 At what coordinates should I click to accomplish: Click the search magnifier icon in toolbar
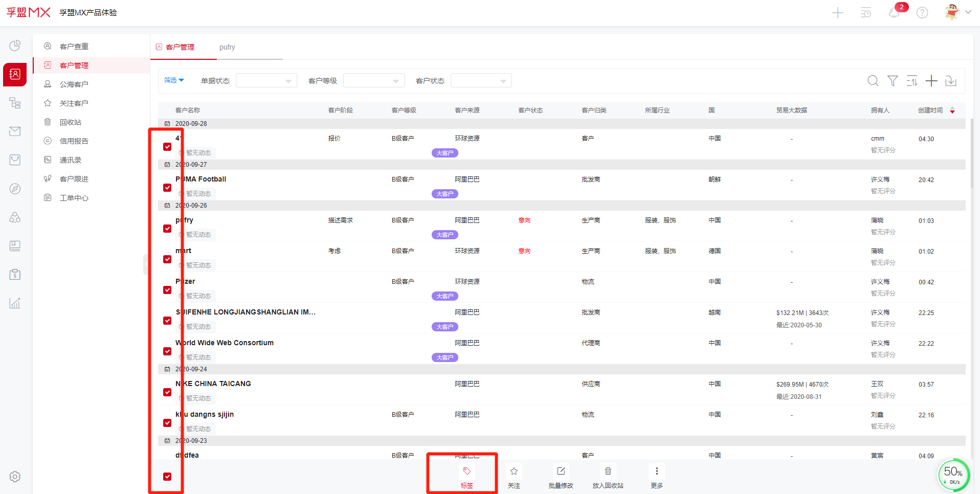pyautogui.click(x=873, y=81)
